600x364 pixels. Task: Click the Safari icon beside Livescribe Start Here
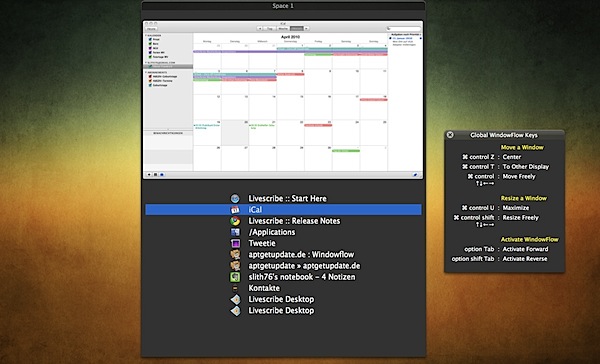pos(235,199)
